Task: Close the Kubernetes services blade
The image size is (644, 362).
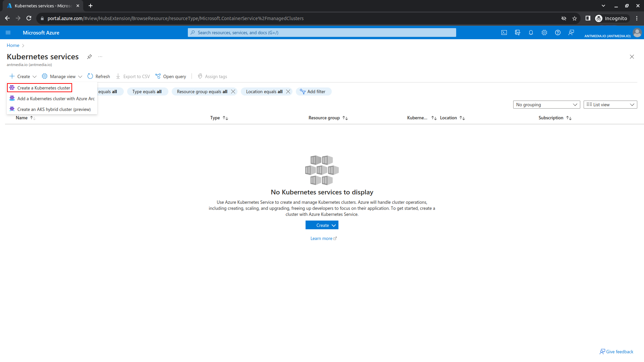Action: [632, 57]
